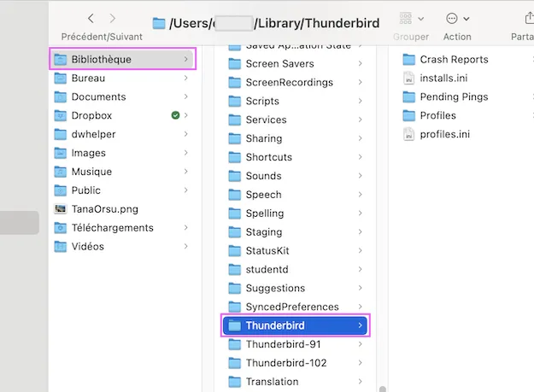Click the Bureau folder icon
The height and width of the screenshot is (392, 534).
pyautogui.click(x=61, y=79)
